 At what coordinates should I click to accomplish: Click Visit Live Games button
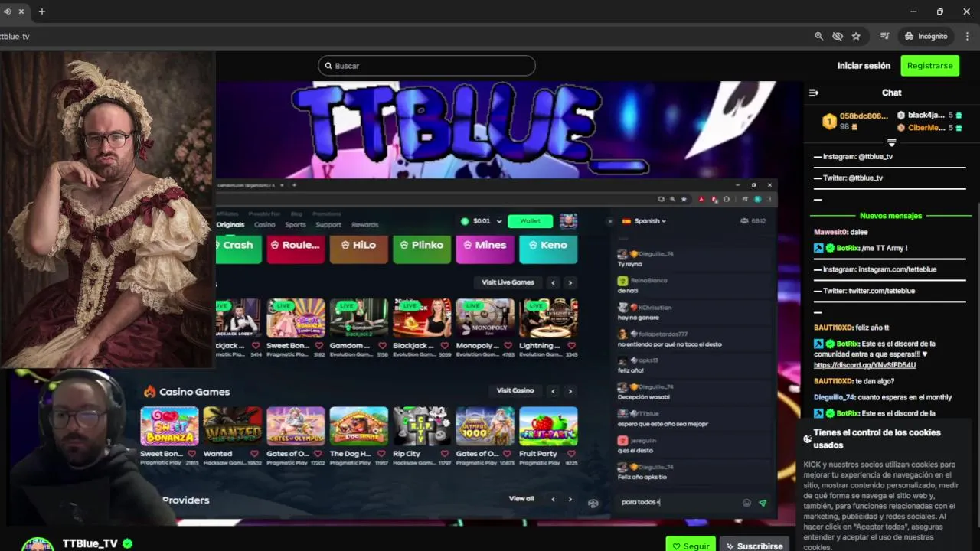click(508, 282)
